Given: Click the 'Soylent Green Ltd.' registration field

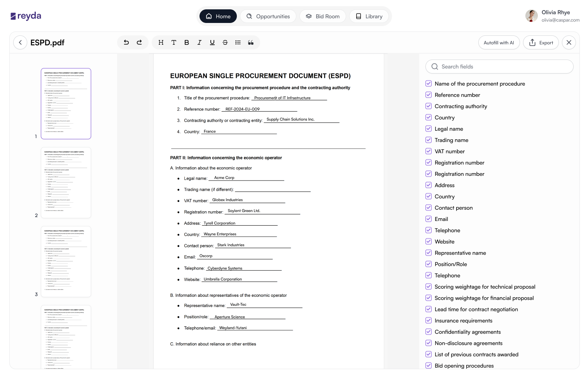Looking at the screenshot, I should 262,211.
